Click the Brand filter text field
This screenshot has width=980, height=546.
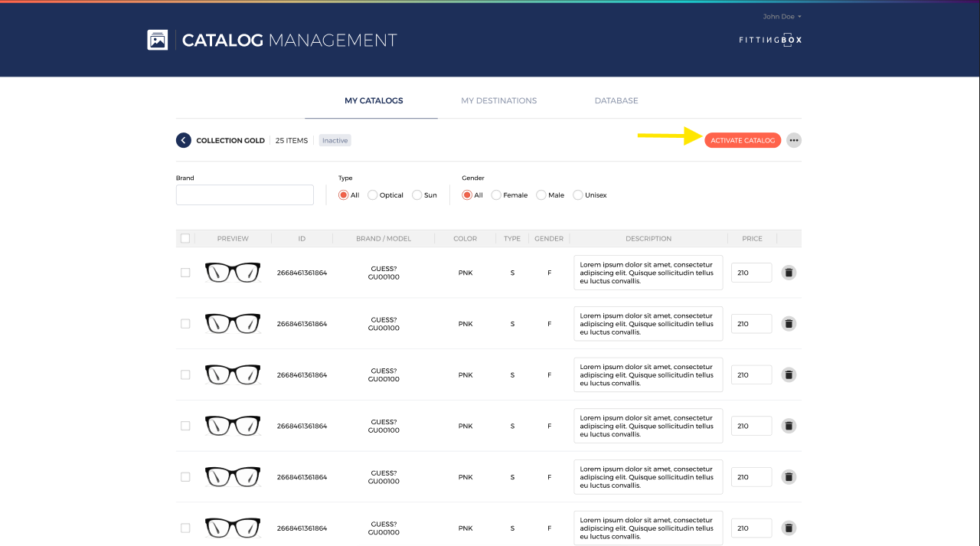[245, 195]
